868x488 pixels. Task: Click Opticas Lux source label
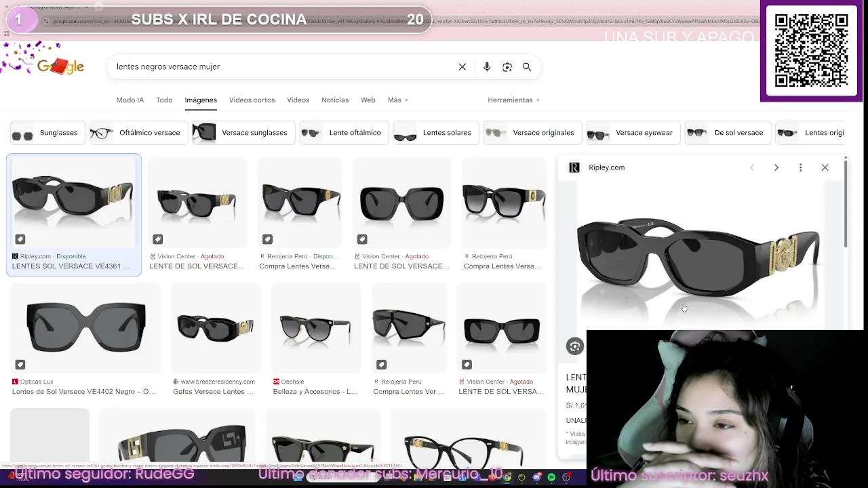(x=37, y=382)
